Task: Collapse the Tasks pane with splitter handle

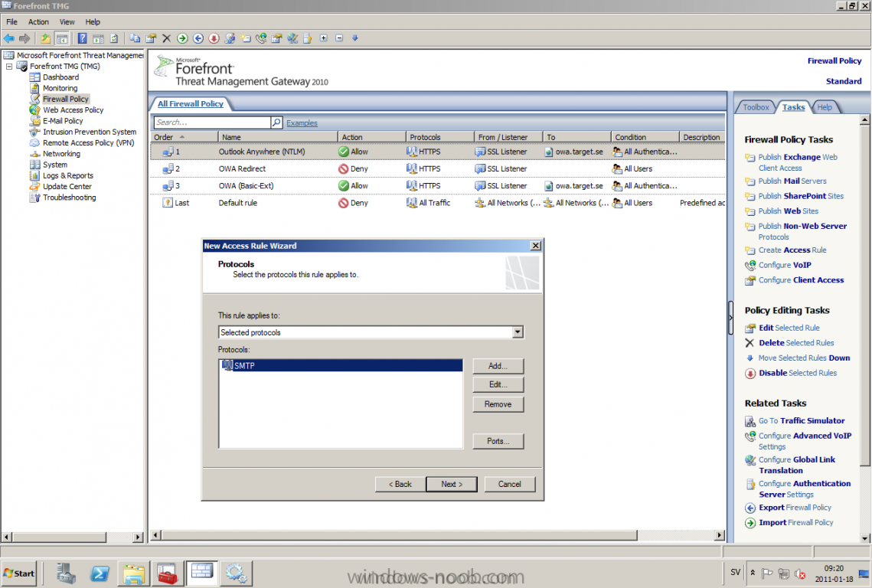Action: pyautogui.click(x=730, y=318)
